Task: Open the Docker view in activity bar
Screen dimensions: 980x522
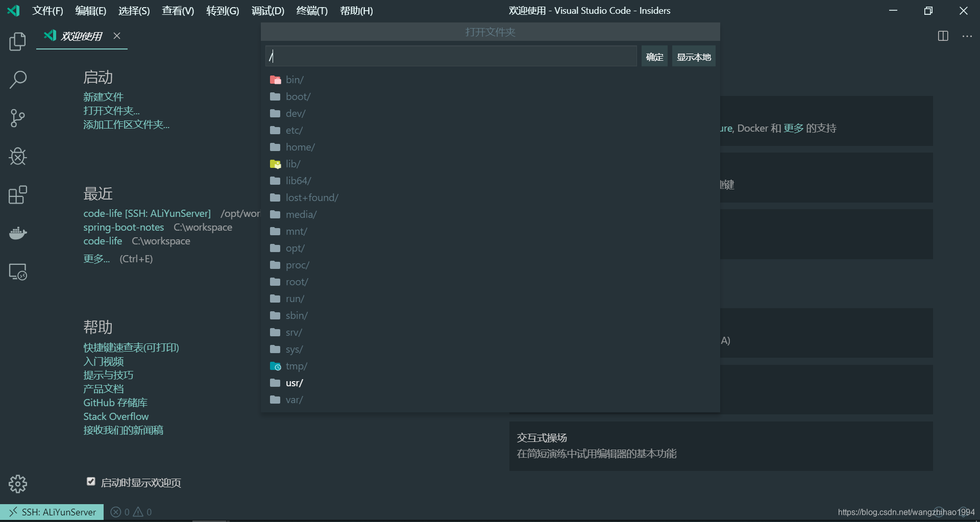Action: click(x=18, y=233)
